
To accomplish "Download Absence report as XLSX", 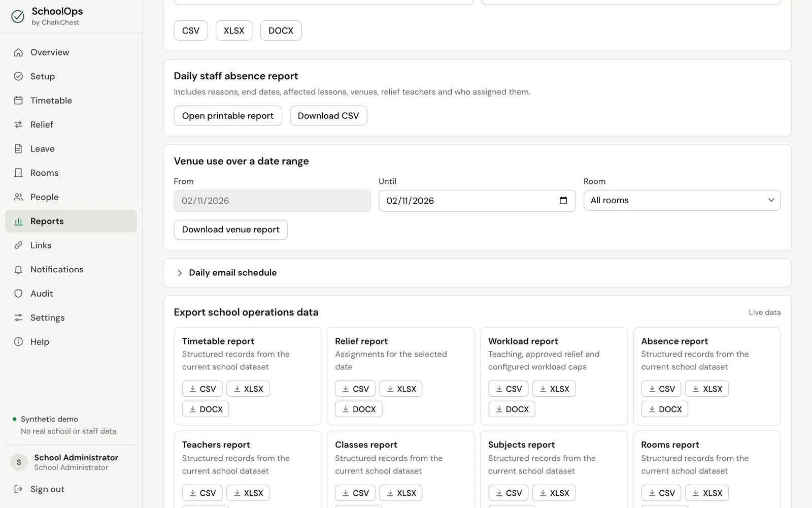I will 707,389.
